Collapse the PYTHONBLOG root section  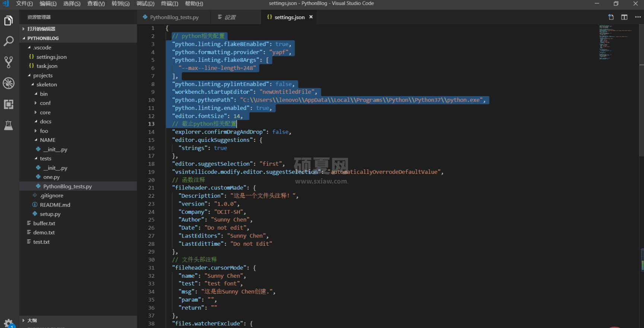[78, 38]
